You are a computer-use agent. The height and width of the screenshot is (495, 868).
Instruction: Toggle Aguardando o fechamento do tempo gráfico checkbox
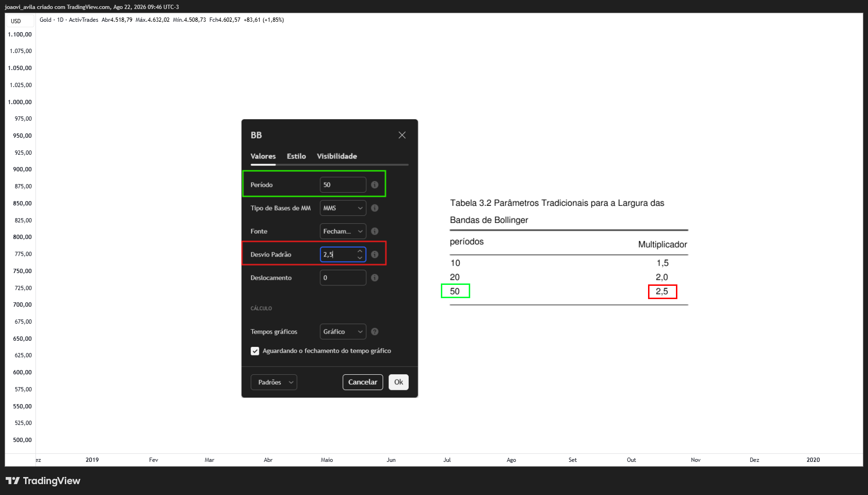tap(255, 351)
